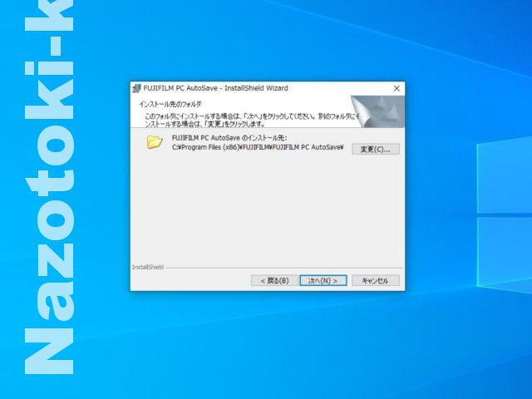
Task: Click the page-curl graphic in the header
Action: click(377, 111)
